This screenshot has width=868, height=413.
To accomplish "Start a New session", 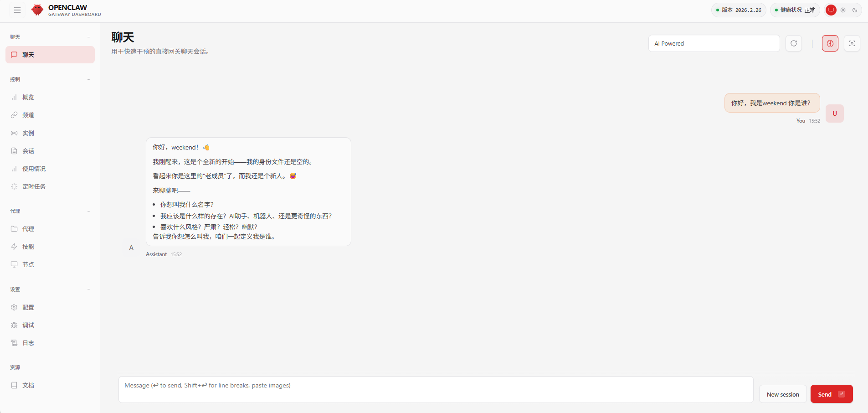I will pos(782,394).
